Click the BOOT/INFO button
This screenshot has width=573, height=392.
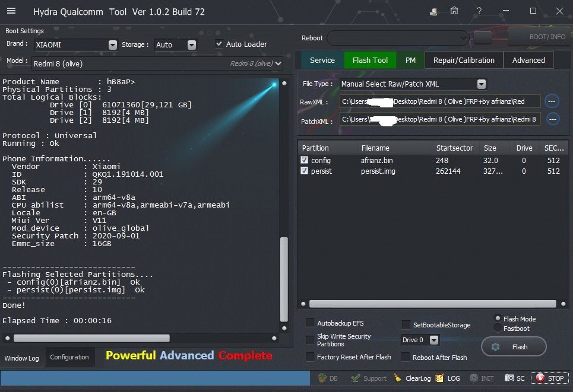pos(539,37)
